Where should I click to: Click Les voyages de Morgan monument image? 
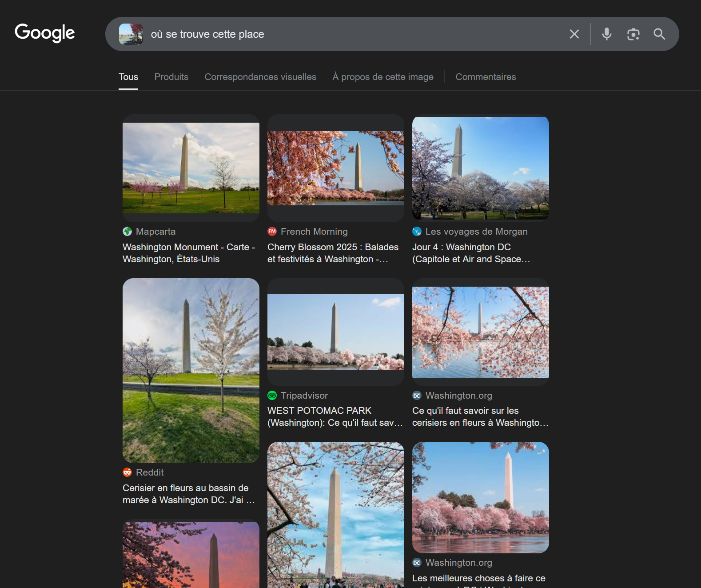click(x=480, y=168)
